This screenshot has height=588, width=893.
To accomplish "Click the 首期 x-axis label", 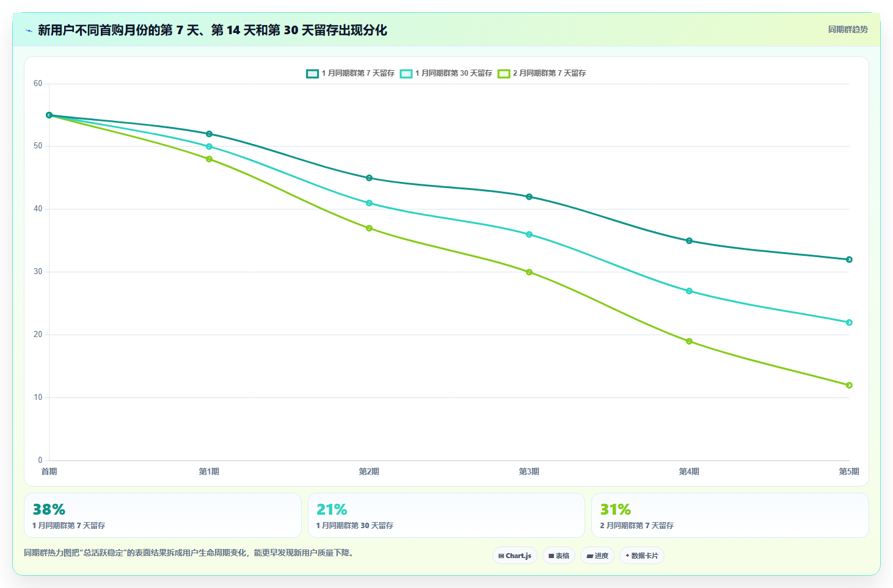I will tap(49, 471).
